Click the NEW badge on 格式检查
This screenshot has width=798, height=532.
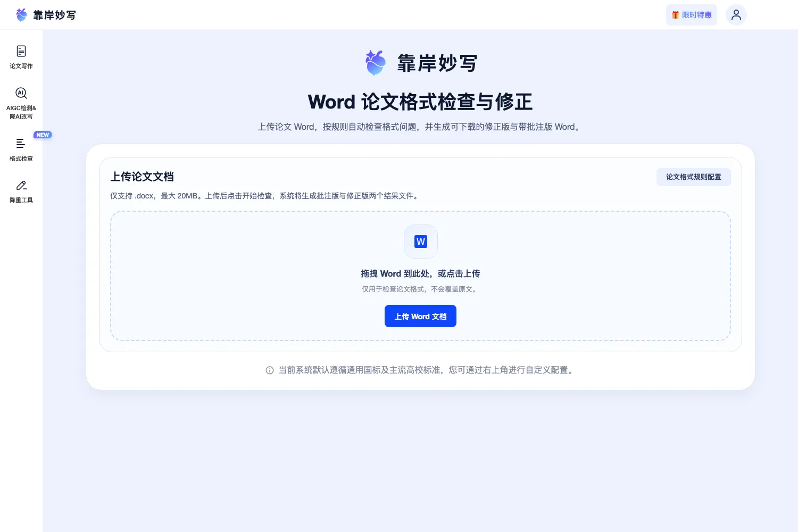[x=43, y=135]
